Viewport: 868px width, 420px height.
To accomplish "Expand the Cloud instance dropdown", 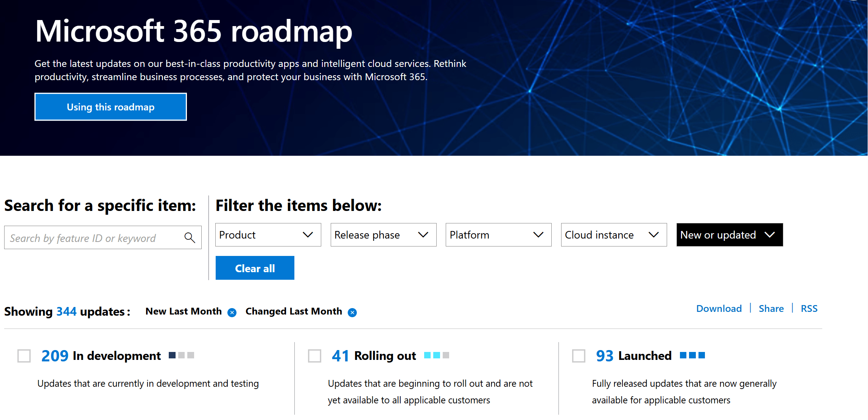I will [613, 235].
